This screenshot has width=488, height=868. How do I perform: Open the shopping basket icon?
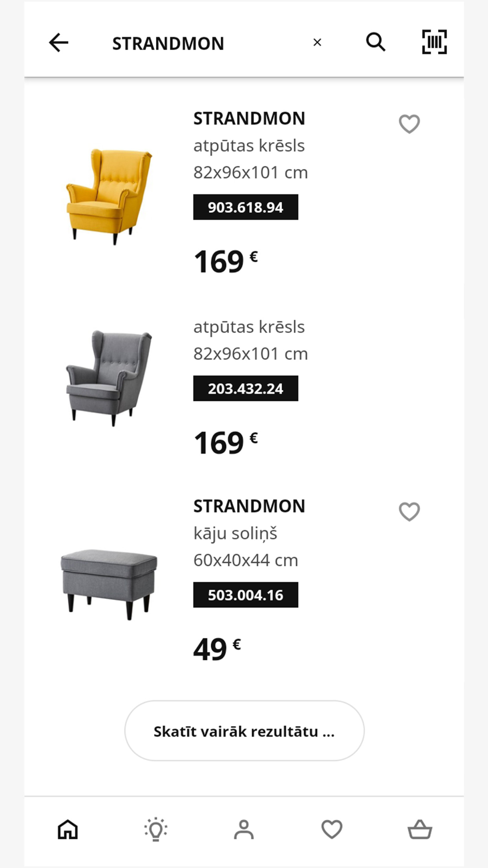click(x=420, y=829)
